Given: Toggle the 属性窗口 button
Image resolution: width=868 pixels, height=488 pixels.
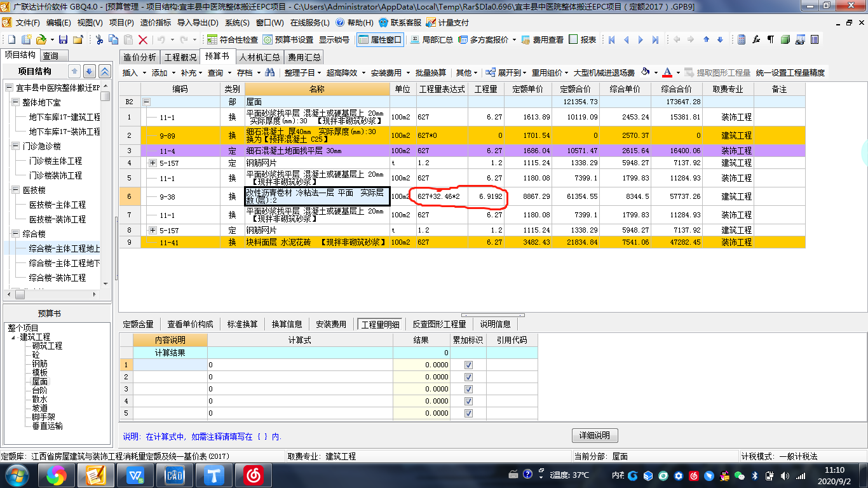Looking at the screenshot, I should point(380,39).
